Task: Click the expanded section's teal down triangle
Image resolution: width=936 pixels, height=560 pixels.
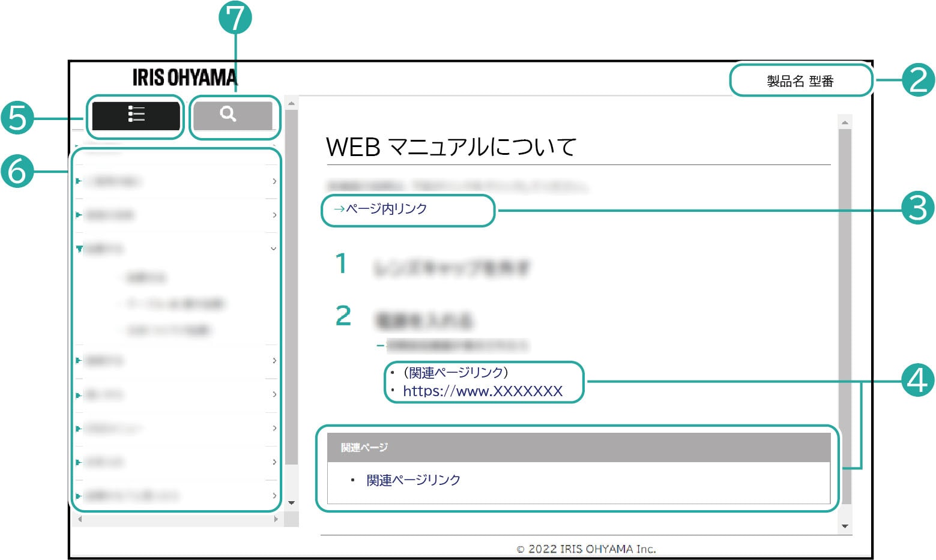Action: click(x=79, y=248)
